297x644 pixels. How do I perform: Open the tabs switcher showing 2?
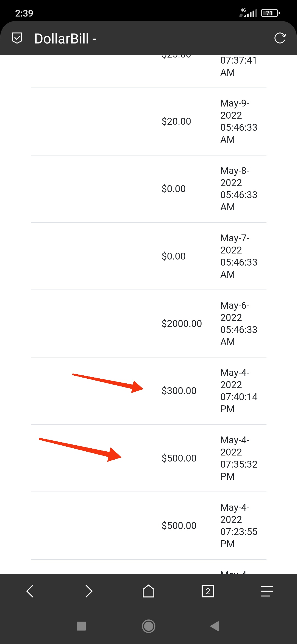tap(208, 591)
